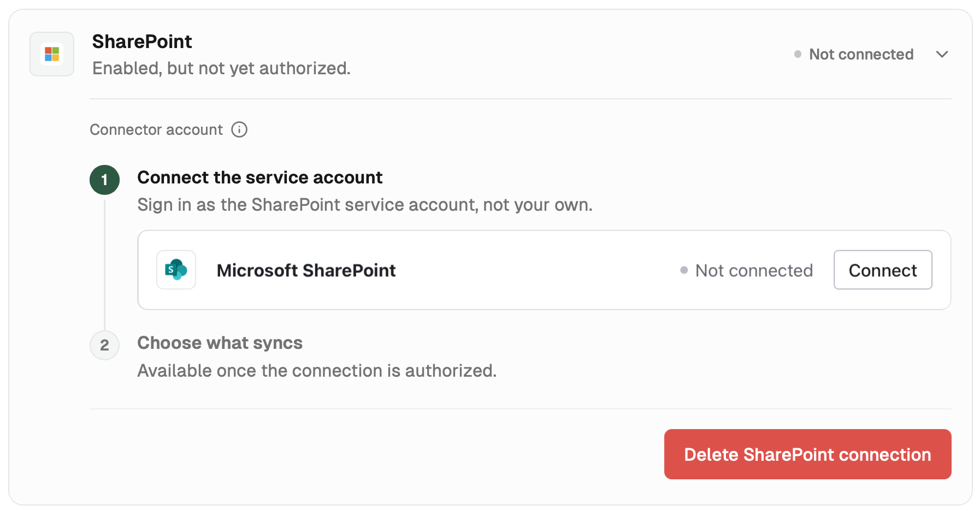Click the 'Microsoft SharePoint' row label
This screenshot has height=511, width=980.
pyautogui.click(x=306, y=270)
